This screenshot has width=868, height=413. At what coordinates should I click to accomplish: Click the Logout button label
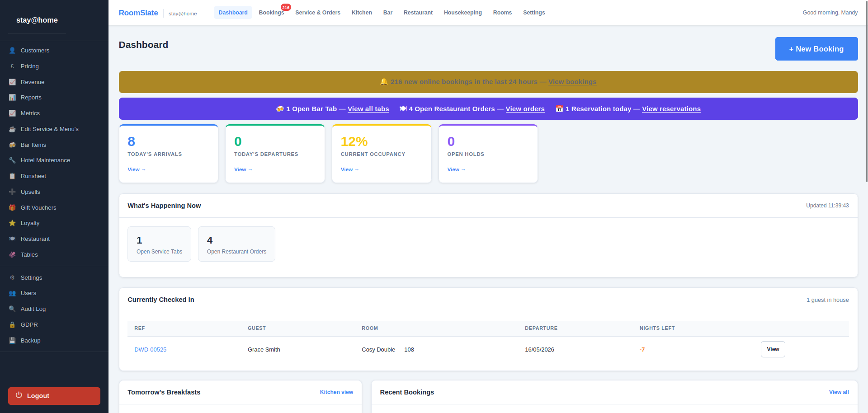[38, 396]
